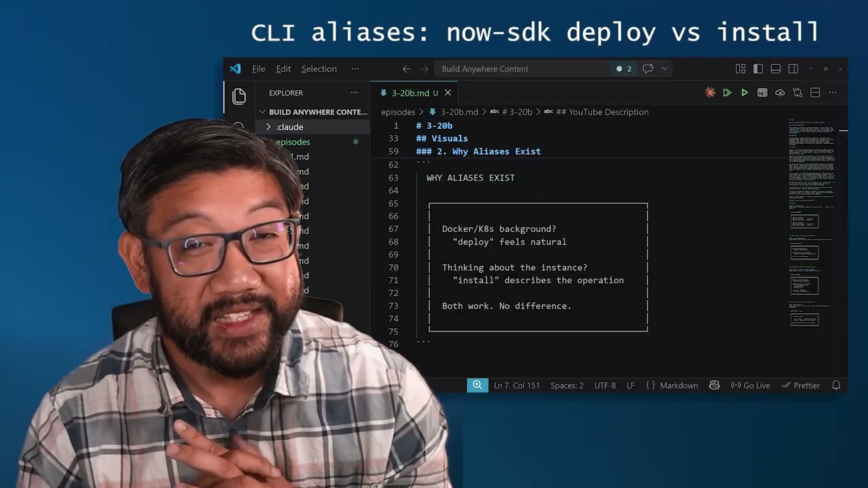Collapse BUILD ANYWHERE CONTENT folder section

pyautogui.click(x=313, y=112)
